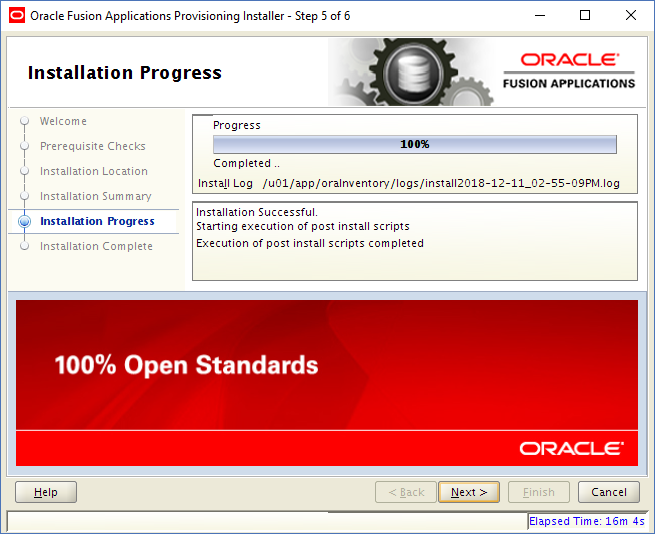Image resolution: width=655 pixels, height=534 pixels.
Task: Click the 'Completed ..' status text
Action: [x=246, y=163]
